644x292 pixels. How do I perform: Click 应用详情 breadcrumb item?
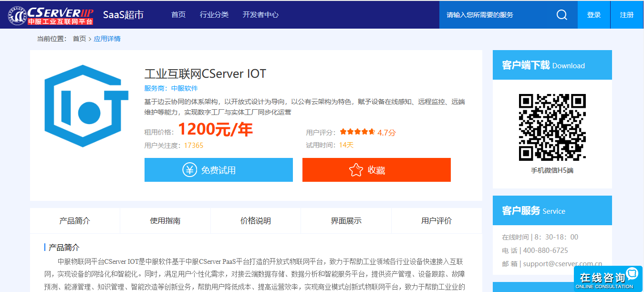(107, 39)
